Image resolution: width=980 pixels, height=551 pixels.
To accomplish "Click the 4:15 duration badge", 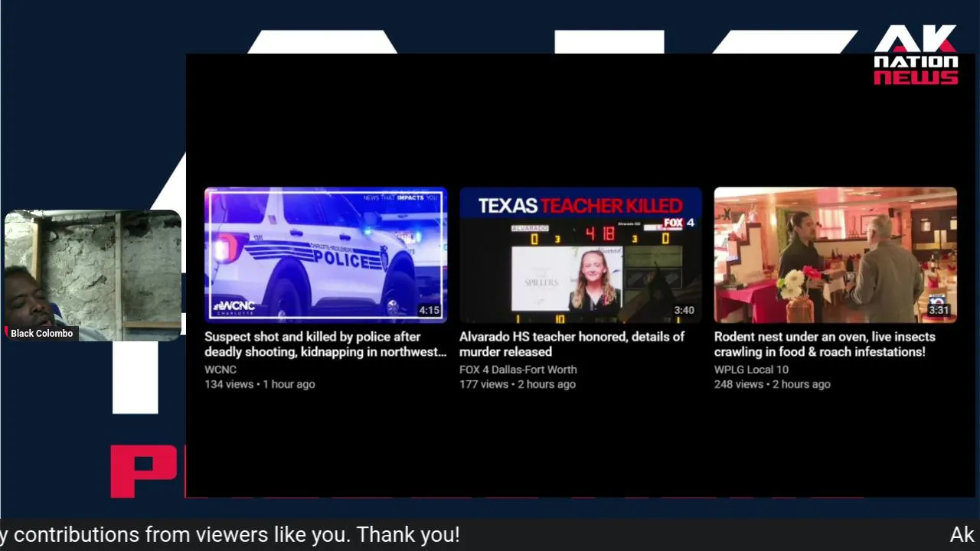I will click(429, 310).
